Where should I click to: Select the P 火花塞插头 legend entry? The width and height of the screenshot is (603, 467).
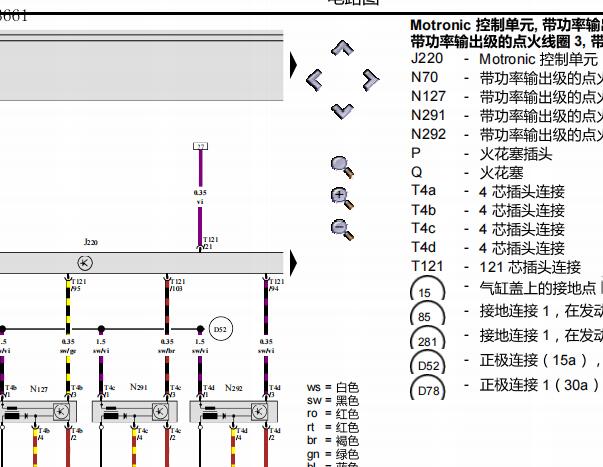click(481, 153)
